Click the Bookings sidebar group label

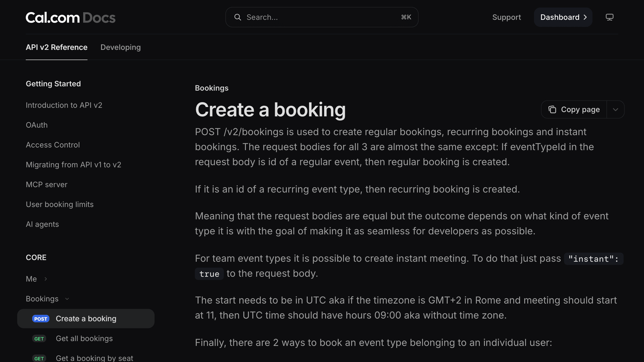pos(42,299)
